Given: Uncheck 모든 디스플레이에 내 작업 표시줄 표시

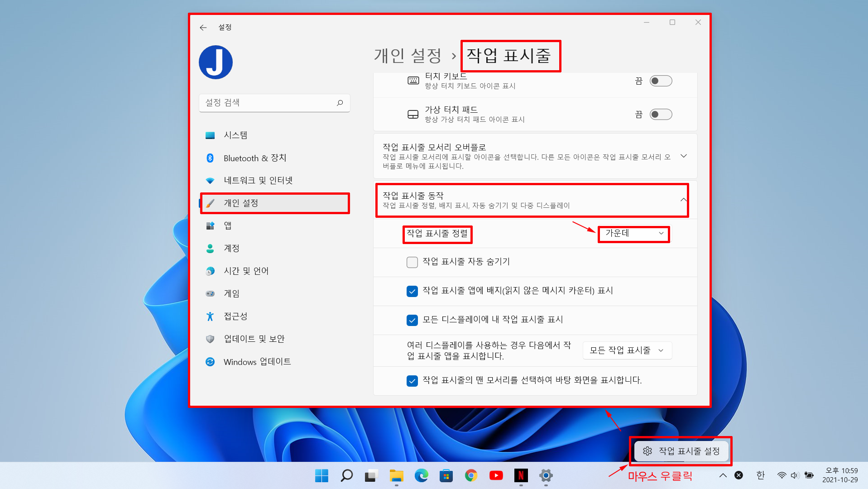Looking at the screenshot, I should click(x=412, y=320).
